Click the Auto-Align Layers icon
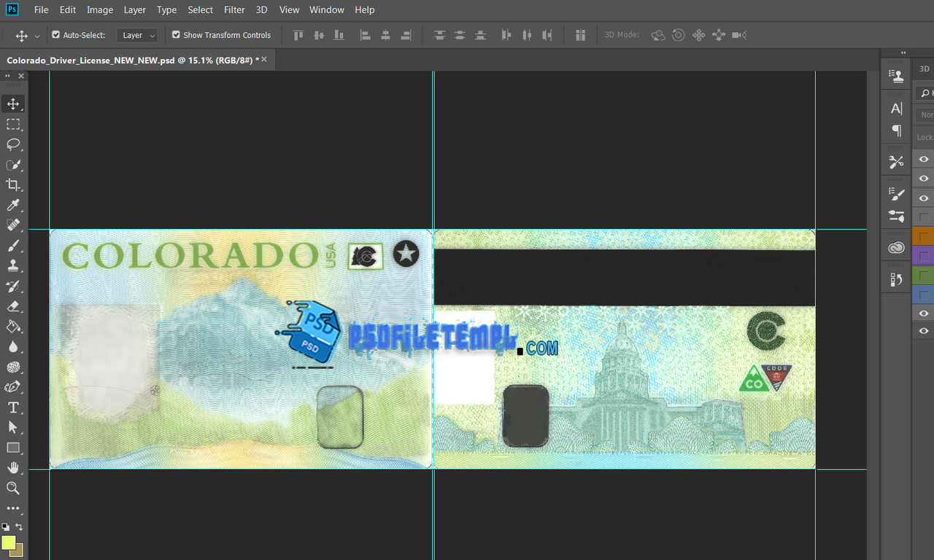This screenshot has height=560, width=934. pyautogui.click(x=581, y=35)
